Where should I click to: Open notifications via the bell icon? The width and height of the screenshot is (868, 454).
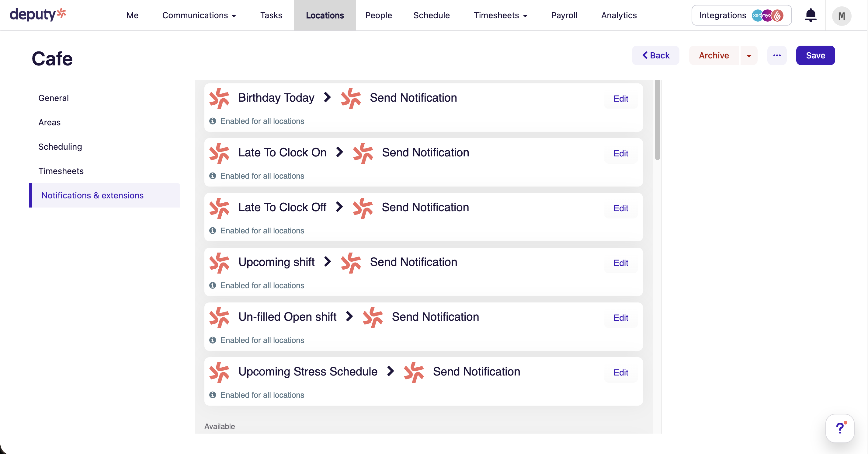click(811, 15)
